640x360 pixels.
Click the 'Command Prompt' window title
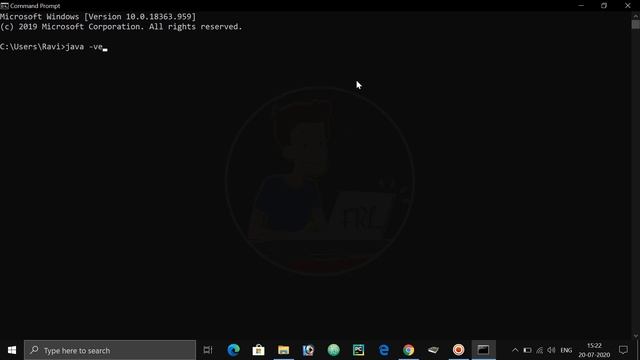click(x=35, y=6)
